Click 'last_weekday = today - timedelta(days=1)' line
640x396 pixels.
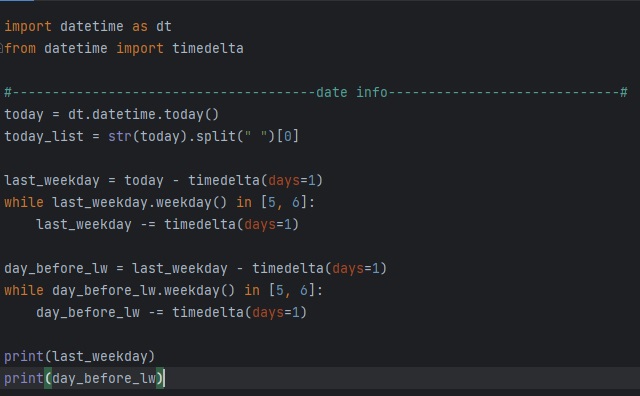coord(164,180)
